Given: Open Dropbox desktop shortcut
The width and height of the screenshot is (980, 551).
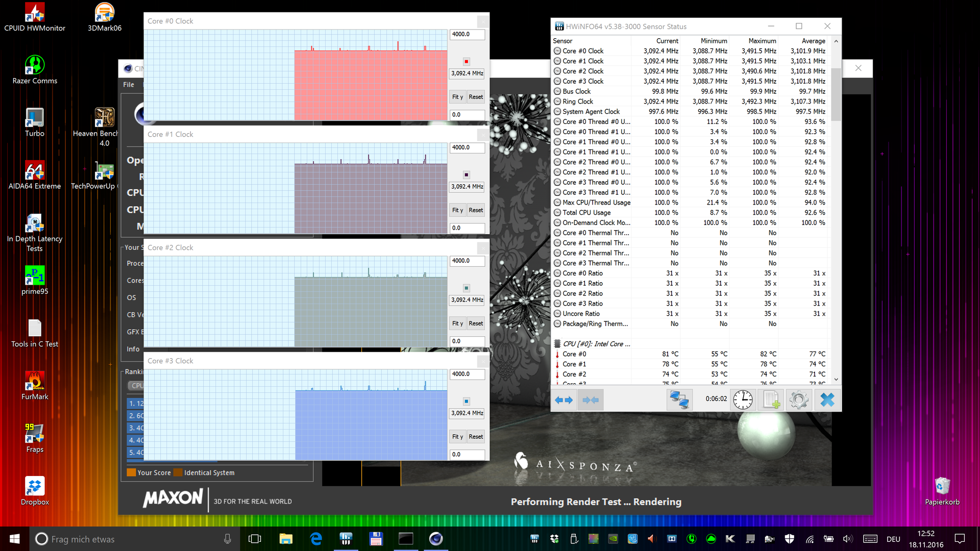Looking at the screenshot, I should [35, 491].
